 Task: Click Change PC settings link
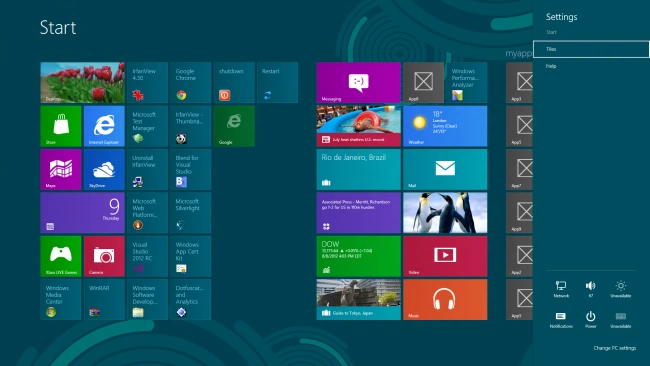click(x=614, y=348)
